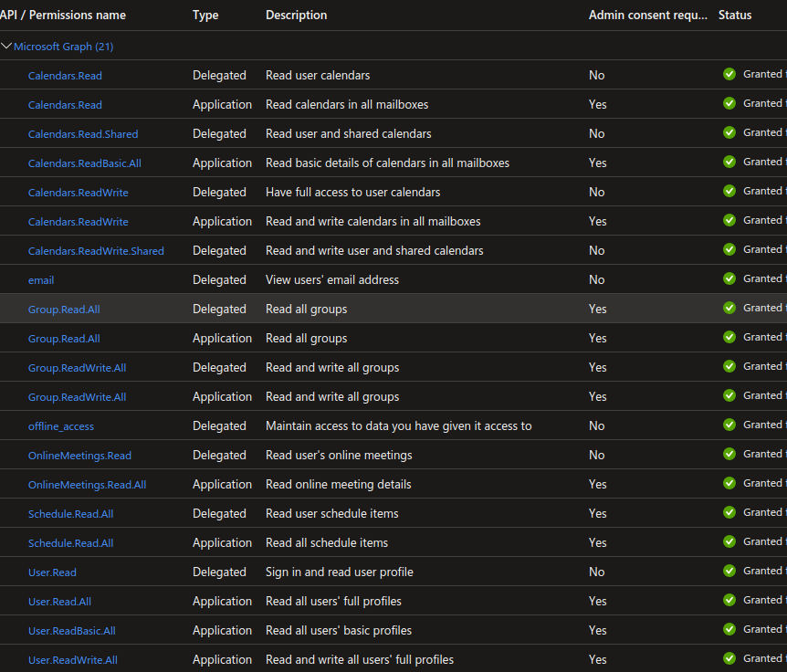Click granted checkmark icon for Calendars.ReadBasic.All
The image size is (787, 672).
[729, 162]
